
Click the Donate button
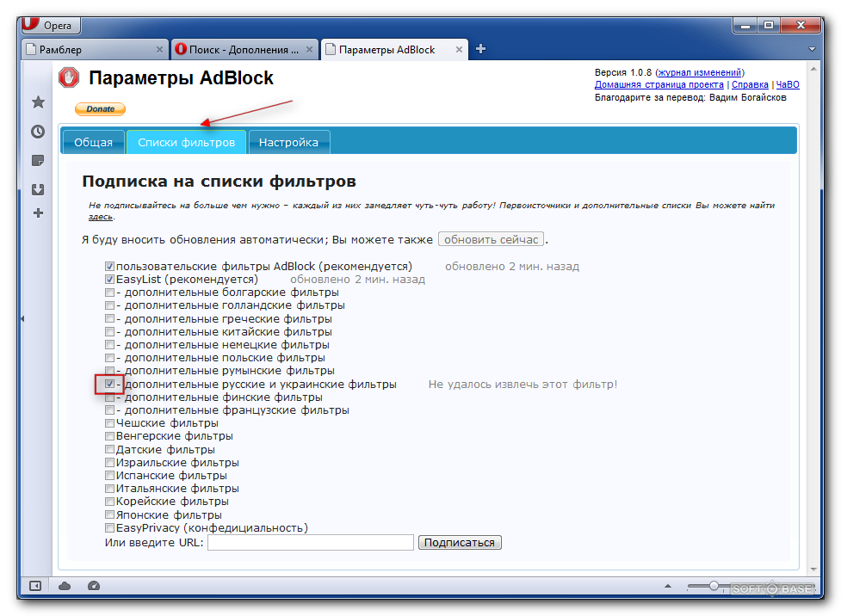coord(101,108)
